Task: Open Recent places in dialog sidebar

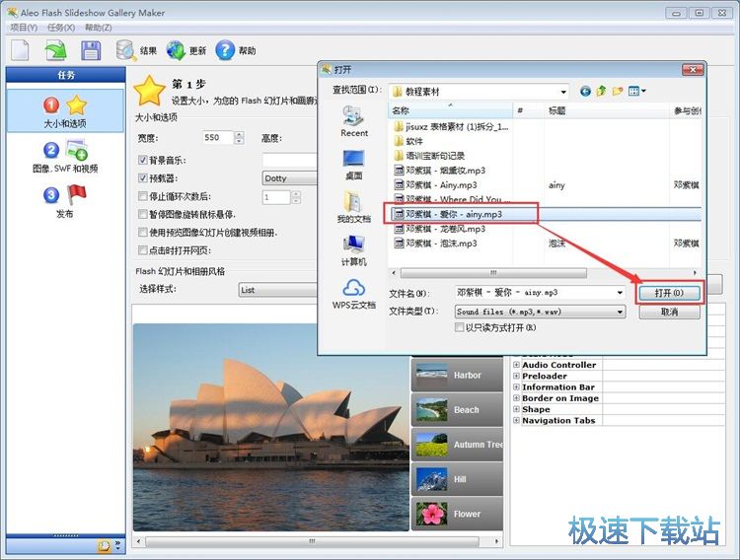Action: [x=354, y=121]
